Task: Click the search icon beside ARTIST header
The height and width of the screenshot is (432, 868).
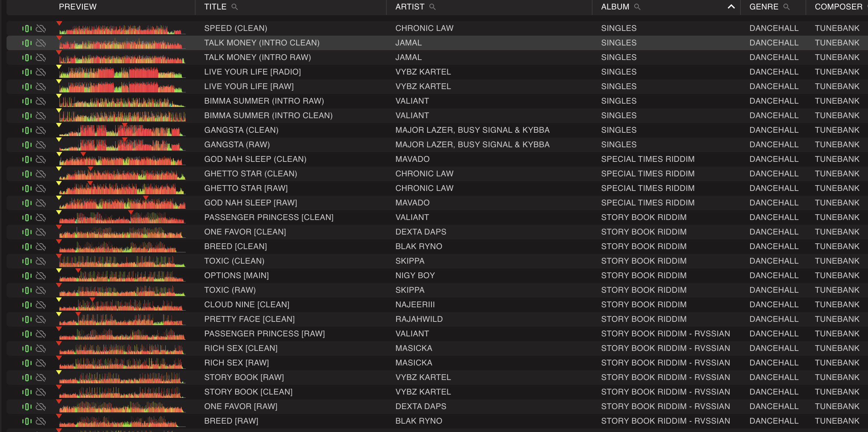Action: click(432, 7)
